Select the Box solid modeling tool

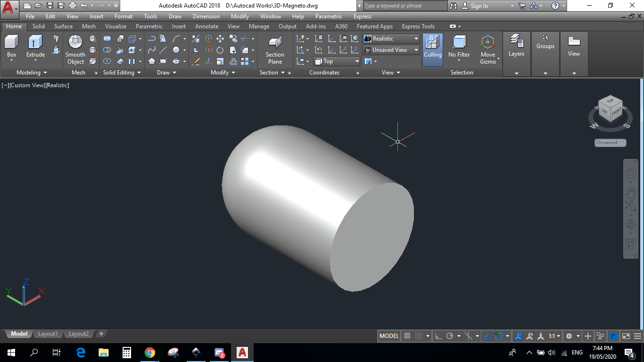11,47
